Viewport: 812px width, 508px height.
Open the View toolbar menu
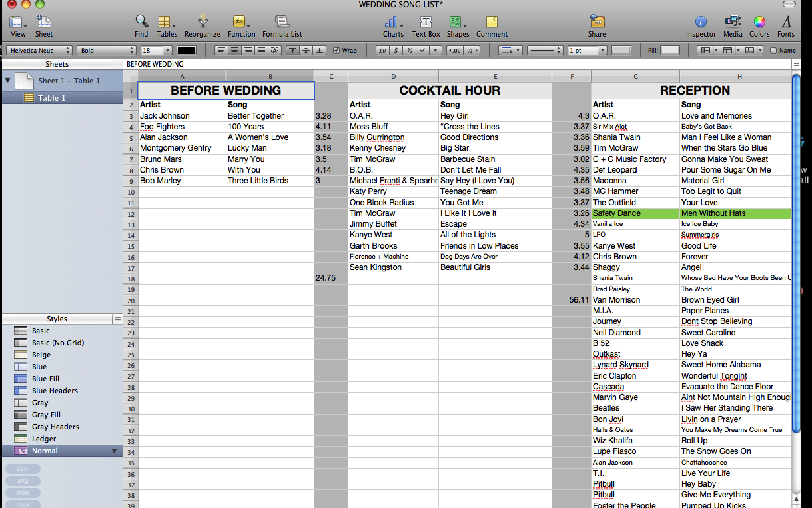(x=18, y=25)
